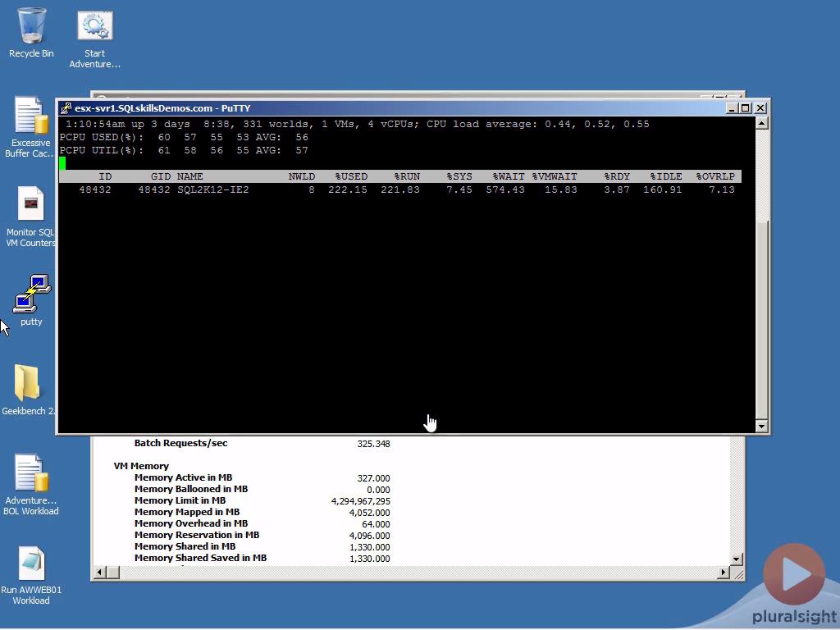Viewport: 840px width, 630px height.
Task: Click Memory Active in MB label
Action: [x=183, y=477]
